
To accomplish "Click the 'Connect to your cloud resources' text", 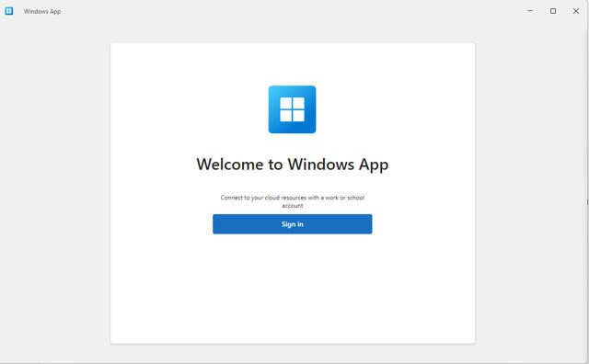I will [293, 201].
